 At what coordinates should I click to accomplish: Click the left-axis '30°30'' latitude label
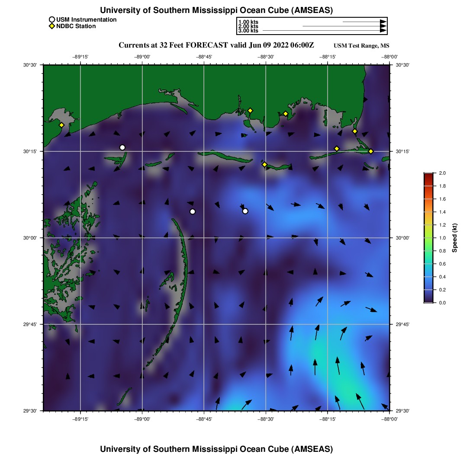coord(30,65)
